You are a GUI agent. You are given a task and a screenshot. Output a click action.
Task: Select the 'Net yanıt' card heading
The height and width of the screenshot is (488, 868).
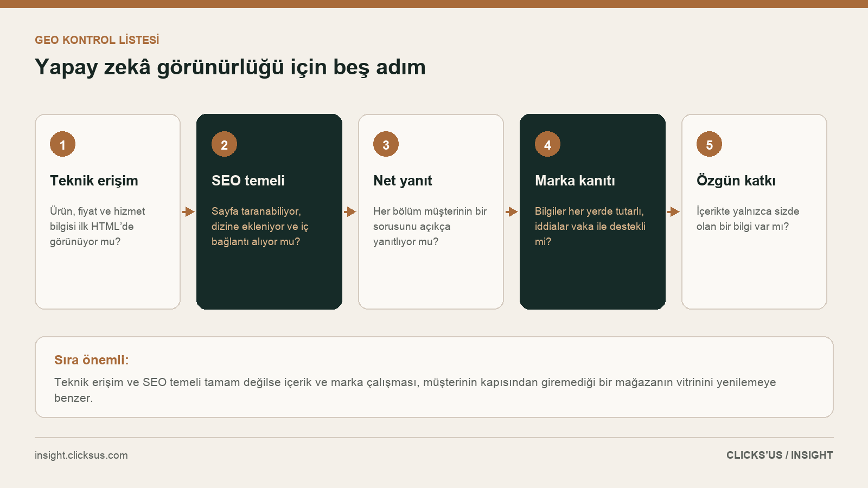point(403,181)
